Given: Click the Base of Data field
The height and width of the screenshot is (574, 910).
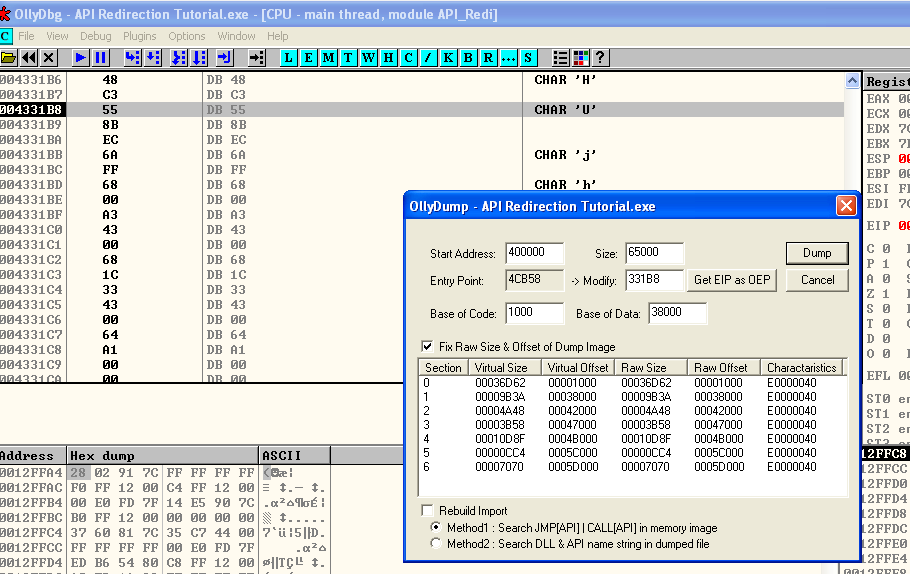Looking at the screenshot, I should pyautogui.click(x=677, y=313).
